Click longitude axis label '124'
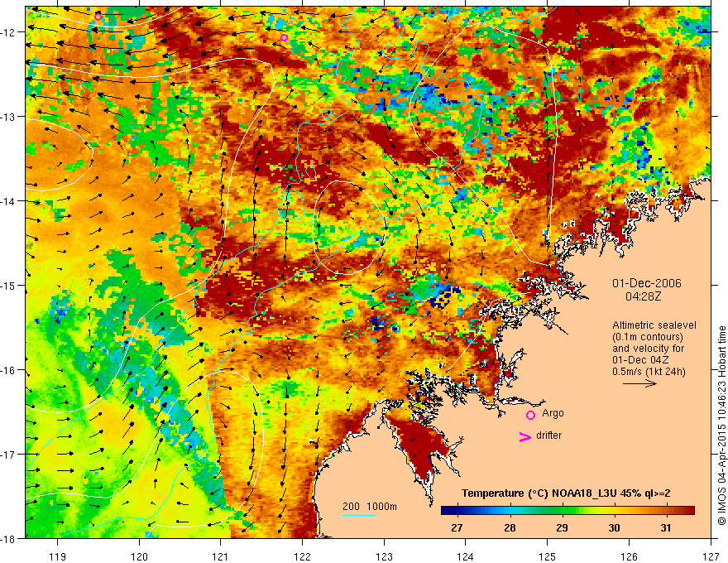728x563 pixels. (x=466, y=556)
